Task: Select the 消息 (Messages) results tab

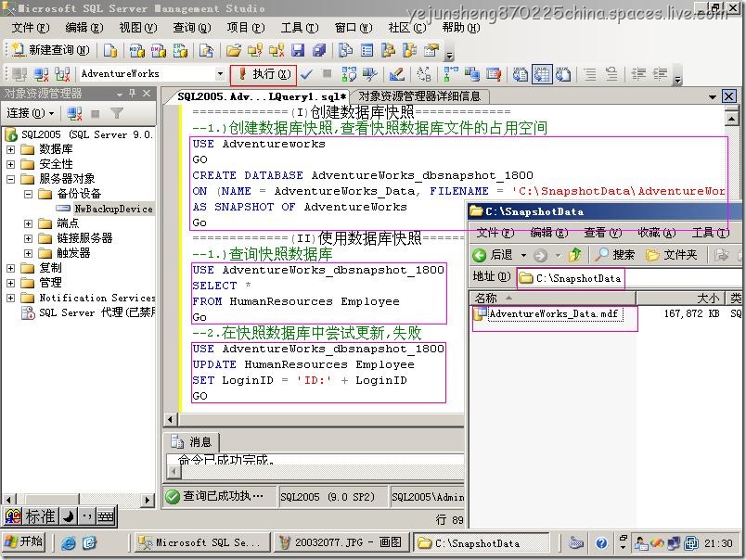Action: point(191,442)
